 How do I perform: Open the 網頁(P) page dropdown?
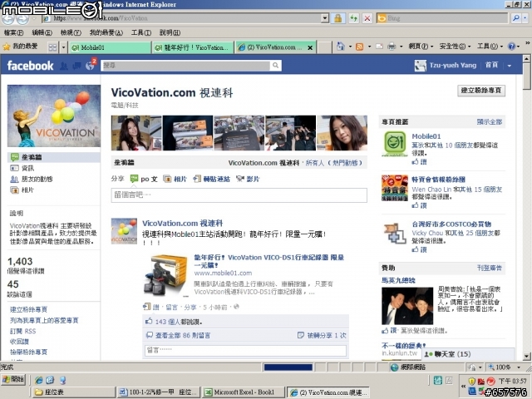[x=421, y=47]
